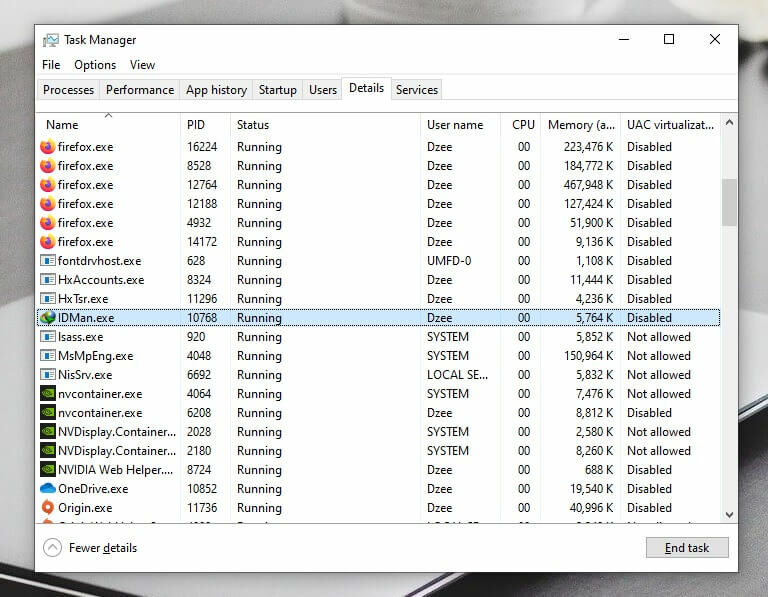Screen dimensions: 768x597
Task: Select the fontdrvhost.exe process name
Action: coord(99,261)
